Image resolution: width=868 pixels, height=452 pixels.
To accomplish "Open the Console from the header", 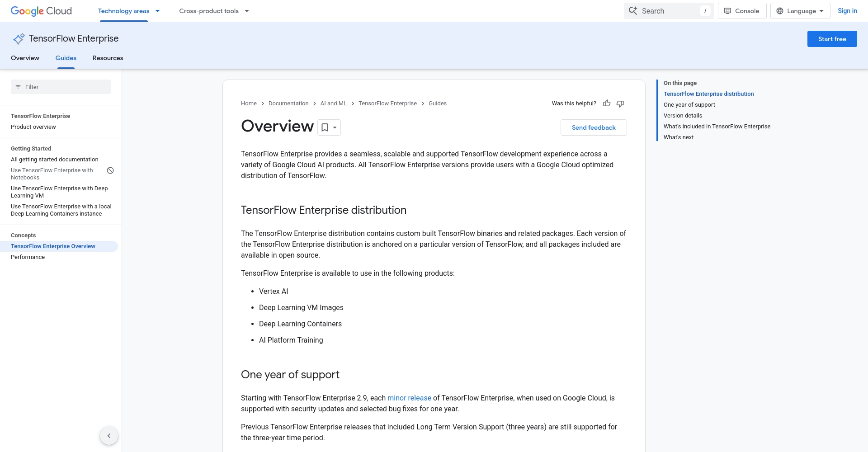I will pos(742,11).
